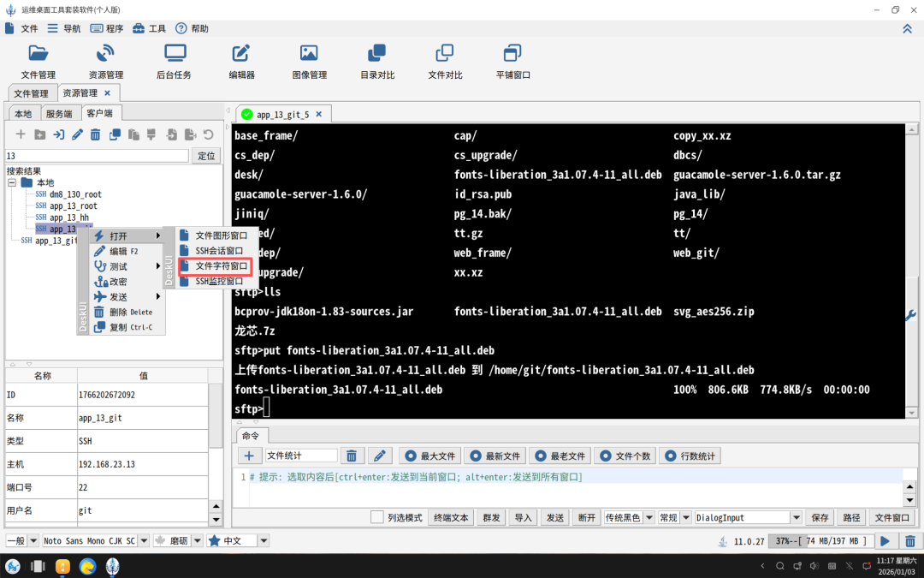This screenshot has height=578, width=924.
Task: Click the pencil edit icon in client toolbar
Action: (77, 134)
